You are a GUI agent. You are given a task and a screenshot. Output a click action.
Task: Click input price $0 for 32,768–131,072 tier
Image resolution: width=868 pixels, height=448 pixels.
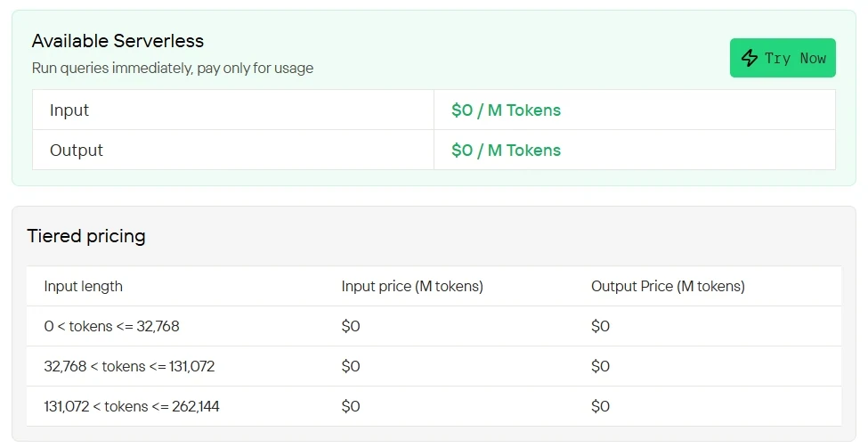(351, 366)
